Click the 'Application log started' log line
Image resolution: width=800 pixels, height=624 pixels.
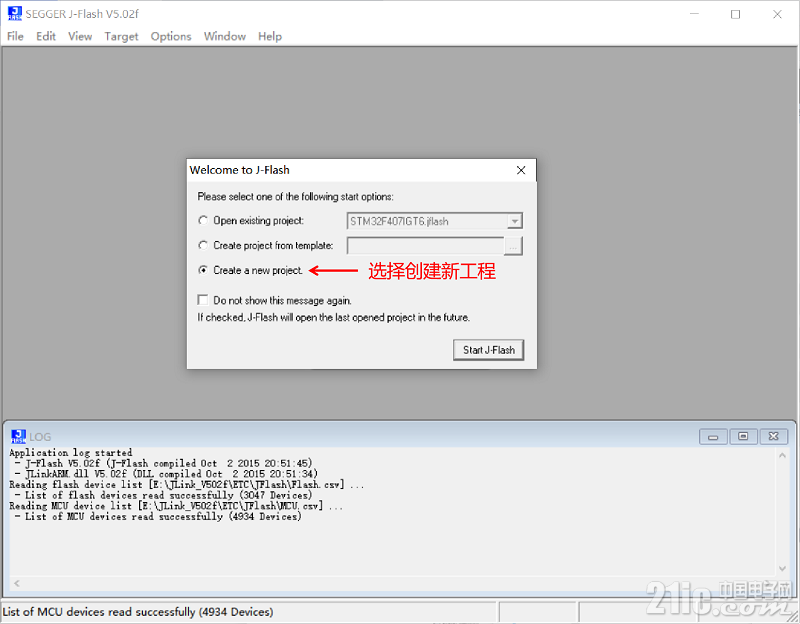[71, 453]
